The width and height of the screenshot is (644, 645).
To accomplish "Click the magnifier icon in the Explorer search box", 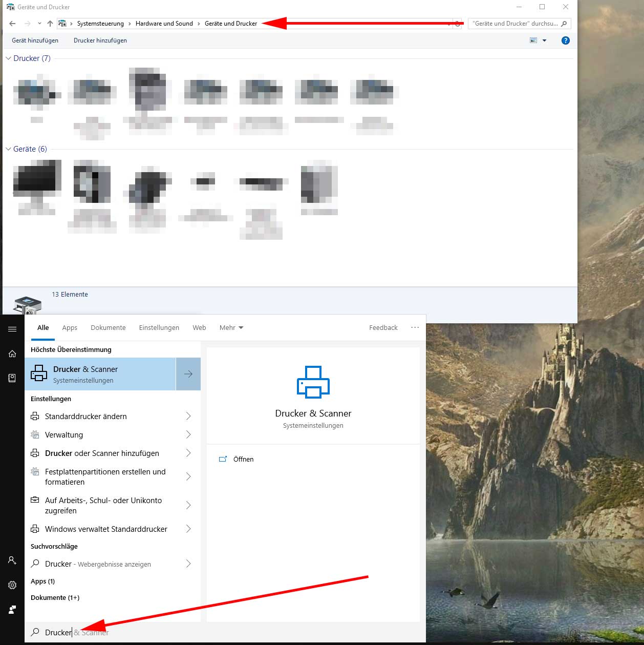I will pyautogui.click(x=564, y=24).
